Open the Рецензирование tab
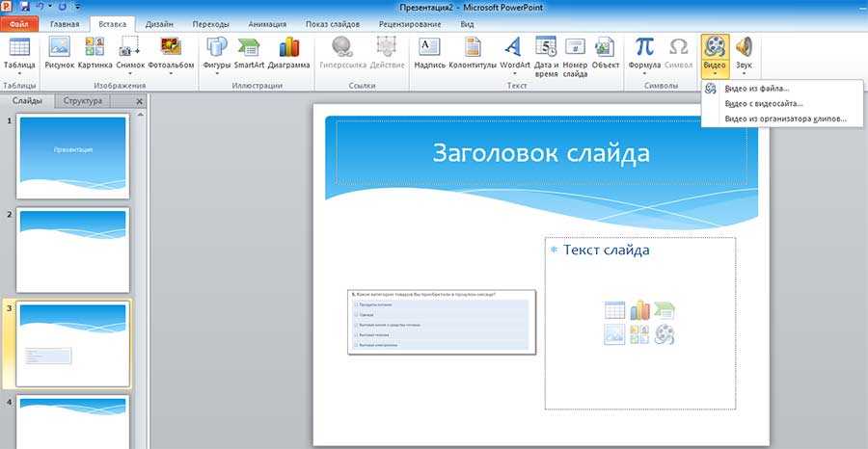This screenshot has height=449, width=868. point(410,24)
